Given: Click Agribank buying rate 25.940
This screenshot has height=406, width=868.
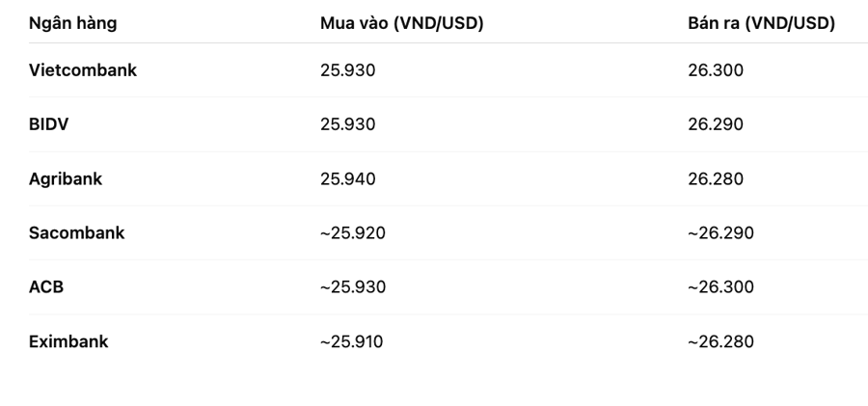Looking at the screenshot, I should click(347, 179).
